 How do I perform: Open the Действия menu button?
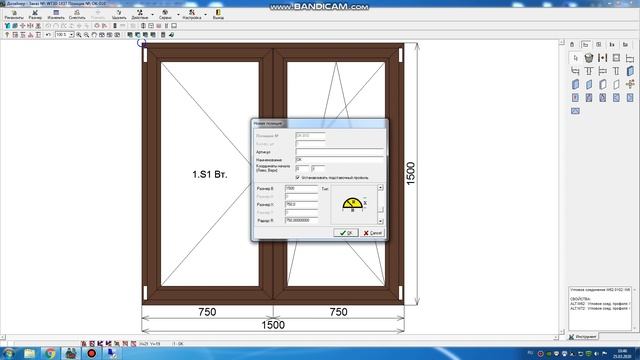140,15
